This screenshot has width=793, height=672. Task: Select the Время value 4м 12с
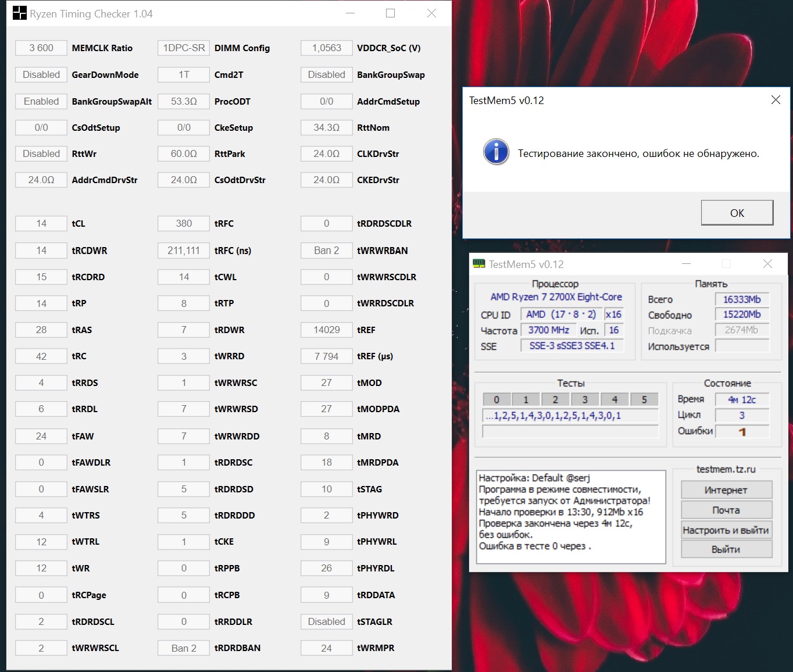pos(742,399)
